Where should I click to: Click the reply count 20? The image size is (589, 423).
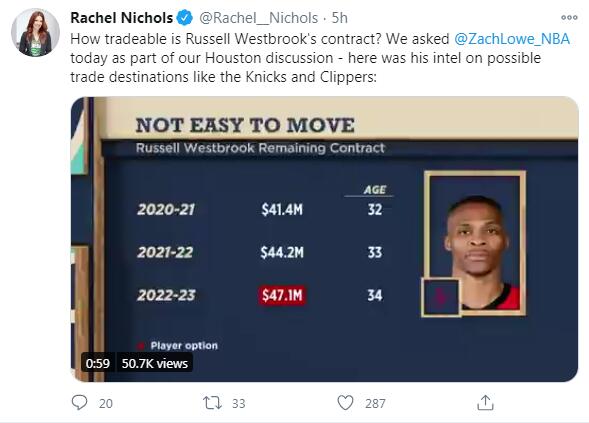pyautogui.click(x=106, y=403)
